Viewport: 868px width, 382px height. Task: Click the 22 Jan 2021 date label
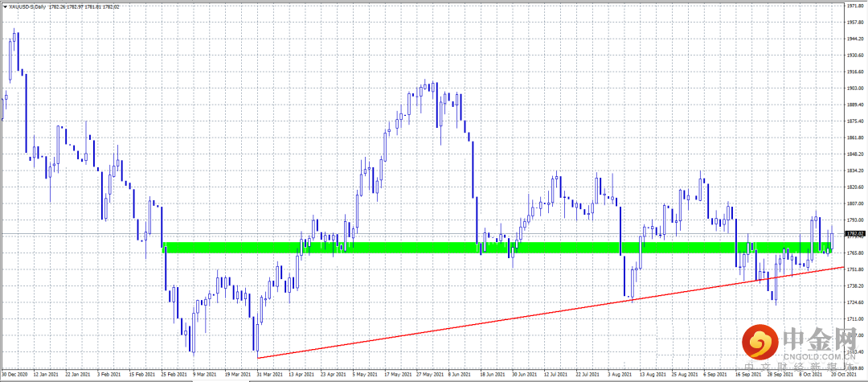tap(78, 375)
